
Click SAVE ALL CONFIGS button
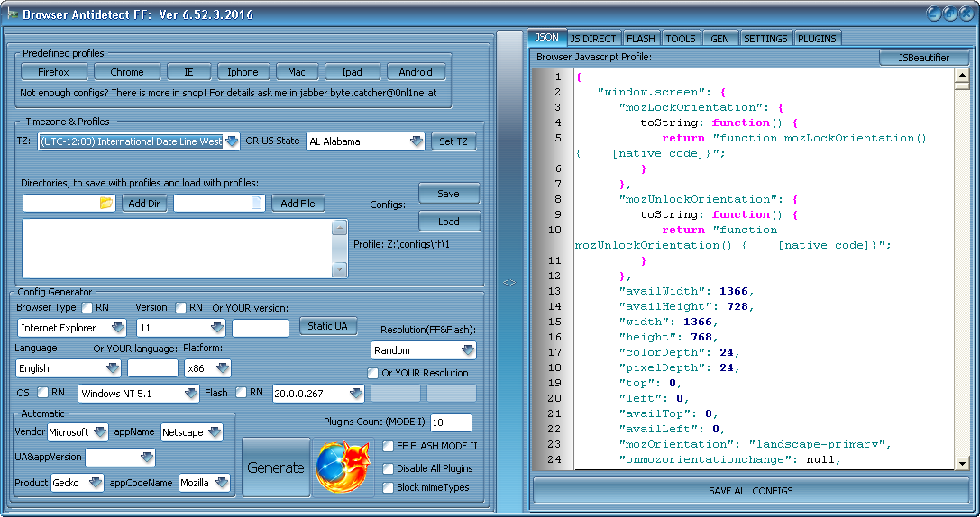(751, 491)
